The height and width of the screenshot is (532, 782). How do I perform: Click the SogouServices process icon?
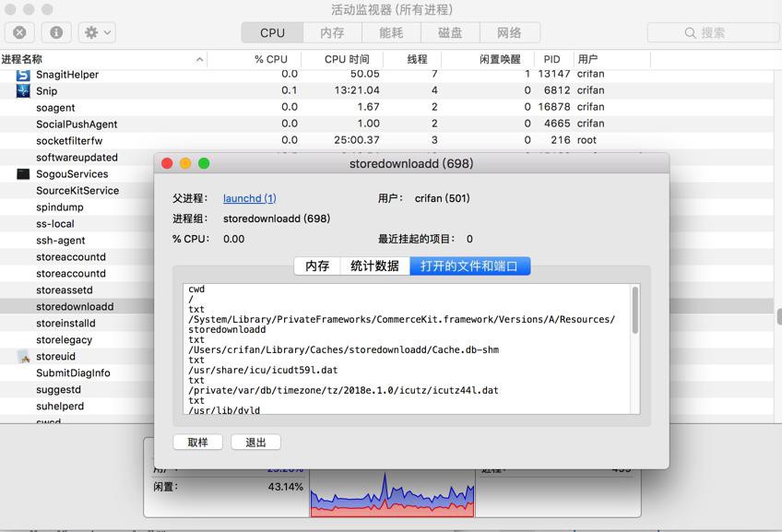click(x=23, y=174)
